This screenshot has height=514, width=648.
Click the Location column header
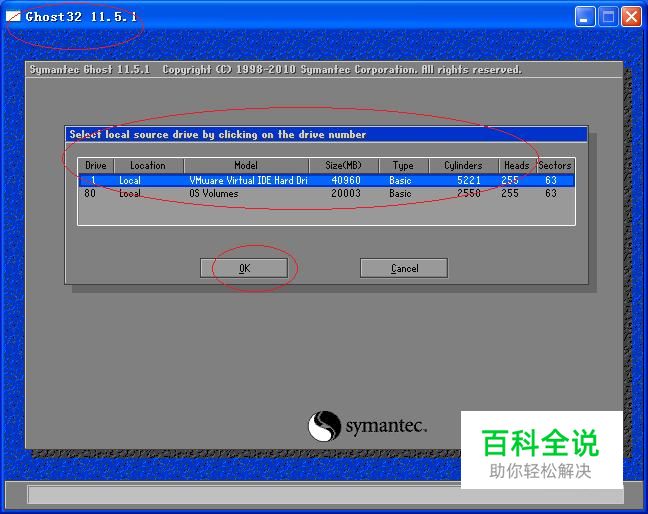(148, 165)
